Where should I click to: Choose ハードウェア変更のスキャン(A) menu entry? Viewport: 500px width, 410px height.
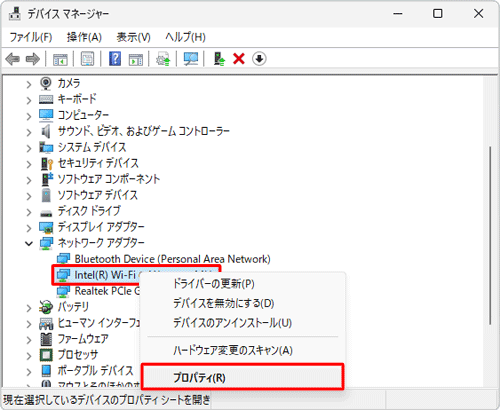(243, 350)
